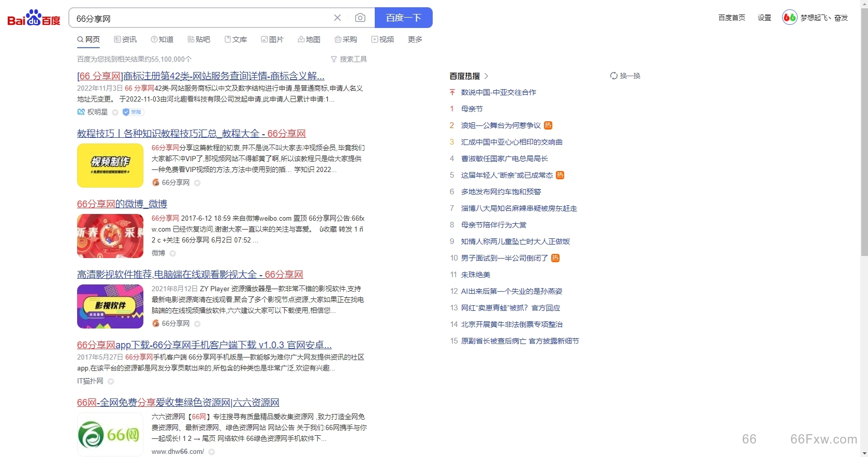
Task: Clear the search box with X icon
Action: click(x=337, y=18)
